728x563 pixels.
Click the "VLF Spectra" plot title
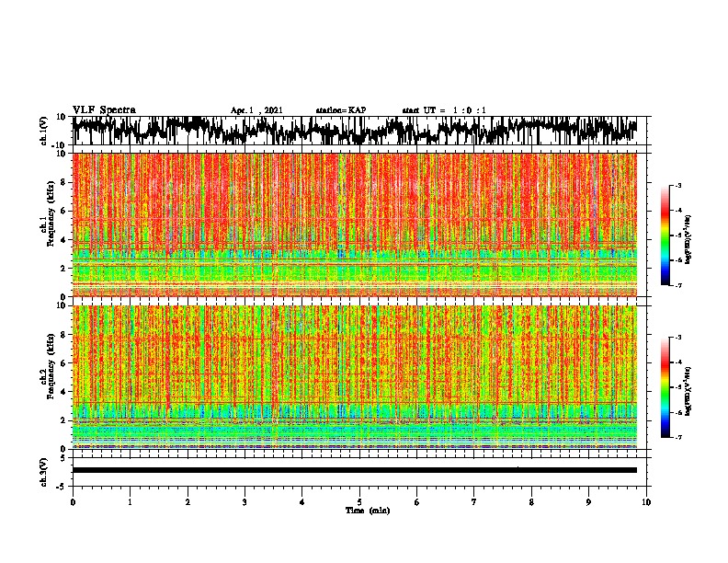tap(104, 110)
